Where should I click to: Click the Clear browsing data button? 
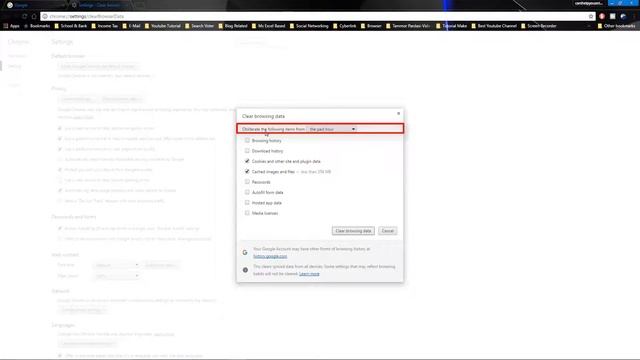[x=353, y=231]
